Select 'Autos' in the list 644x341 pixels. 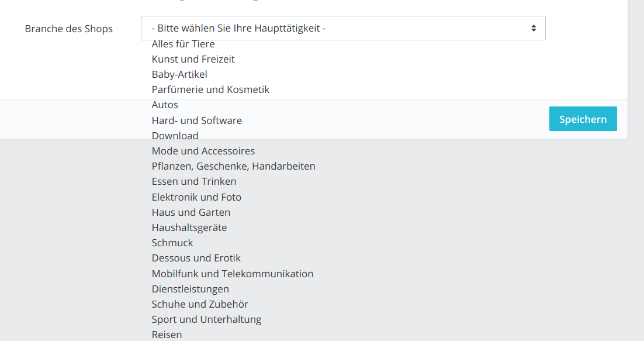[x=165, y=105]
